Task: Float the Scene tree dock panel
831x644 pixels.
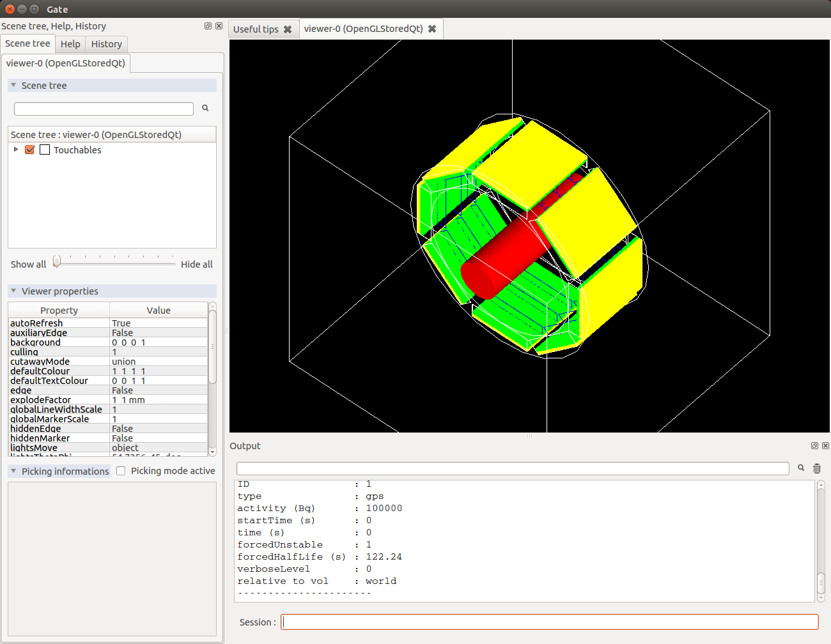Action: click(208, 26)
